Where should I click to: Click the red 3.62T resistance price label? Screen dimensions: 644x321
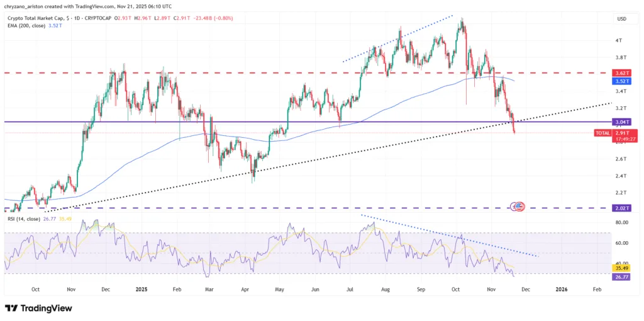click(x=621, y=73)
